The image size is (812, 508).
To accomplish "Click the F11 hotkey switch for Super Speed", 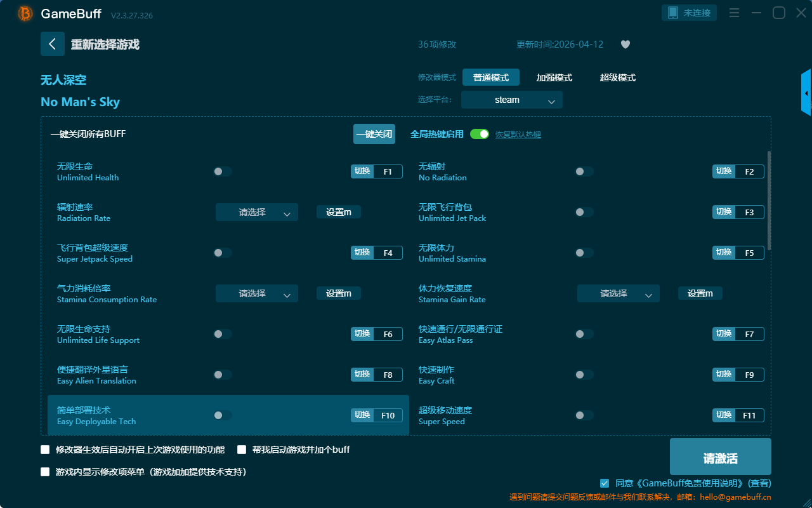I will pos(738,415).
